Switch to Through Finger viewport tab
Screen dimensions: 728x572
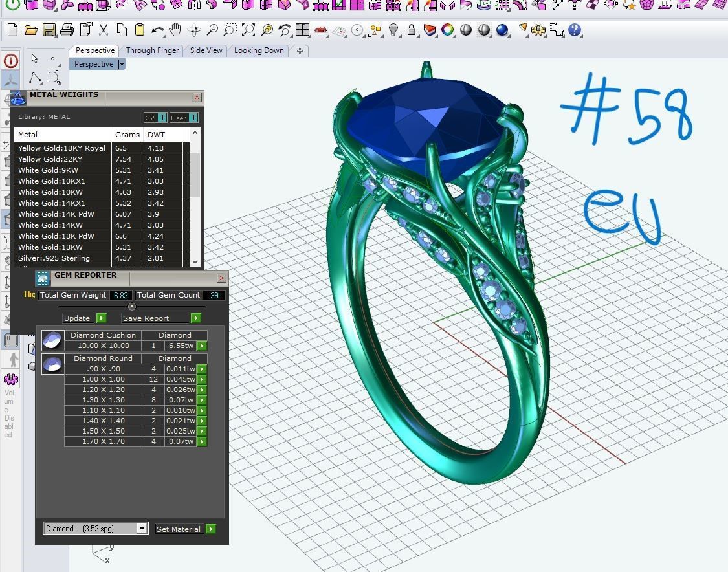point(152,50)
